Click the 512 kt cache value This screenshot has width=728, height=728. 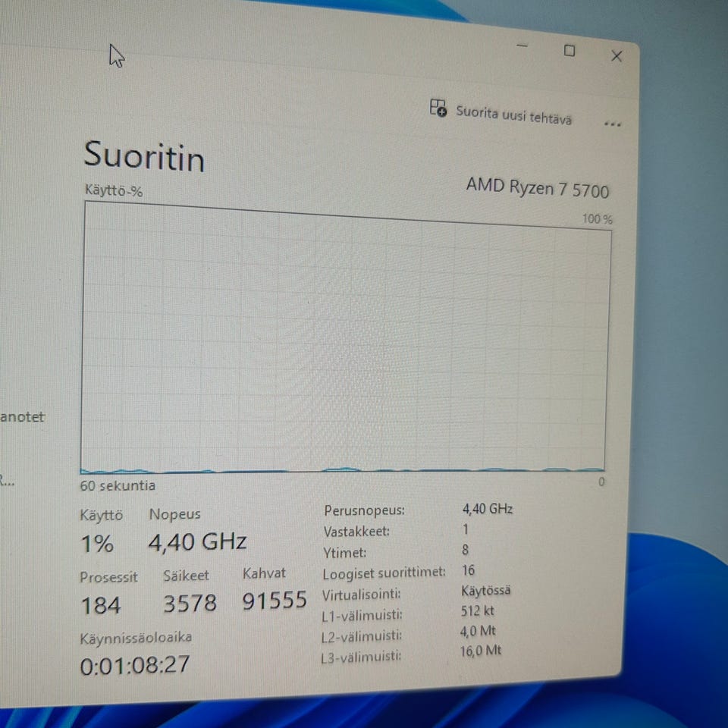[x=477, y=610]
